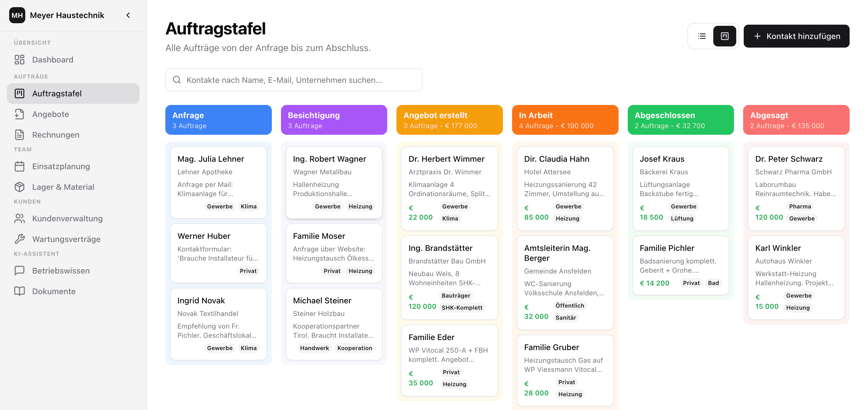Switch to board view
The height and width of the screenshot is (410, 868).
tap(724, 36)
